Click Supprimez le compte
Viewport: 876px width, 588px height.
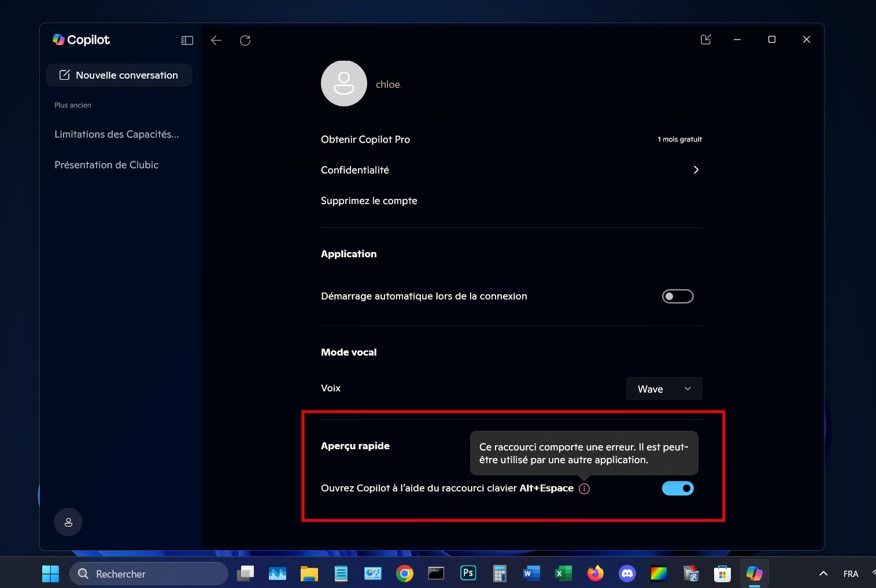pos(369,201)
